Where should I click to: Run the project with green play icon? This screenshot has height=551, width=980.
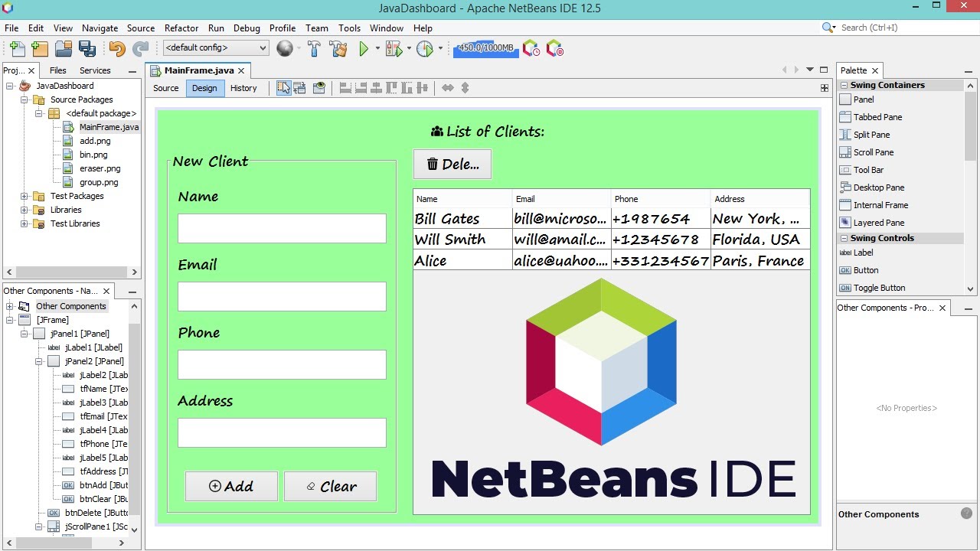[364, 48]
